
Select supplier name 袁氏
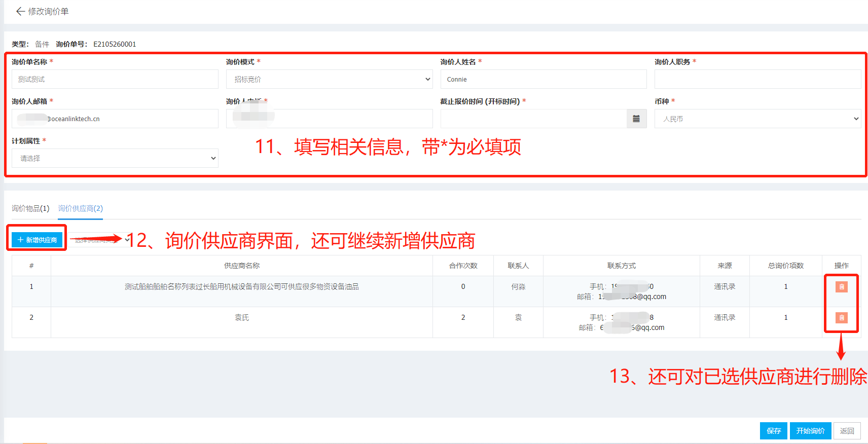pos(242,318)
